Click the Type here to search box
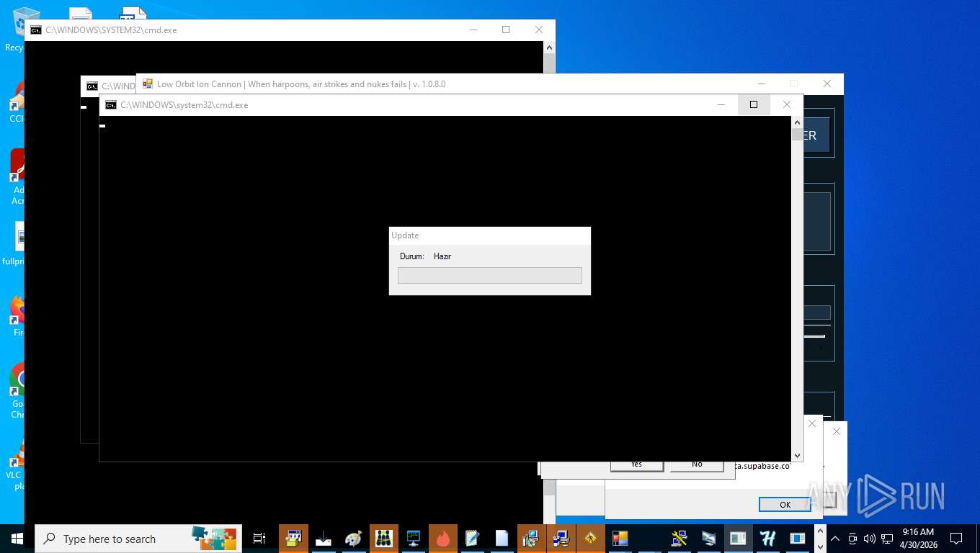 pyautogui.click(x=138, y=539)
